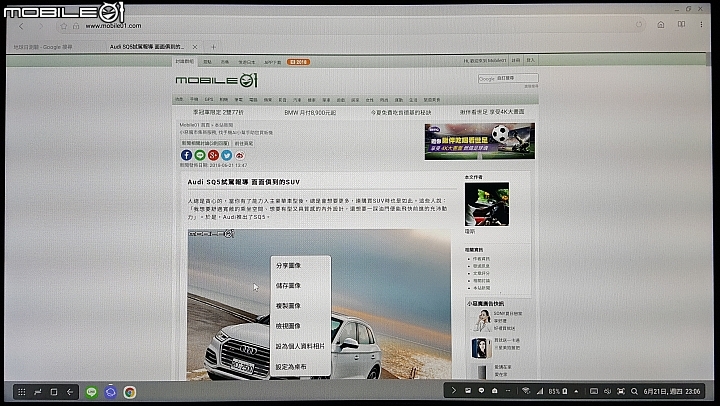
Task: Open LINE app from taskbar
Action: [91, 392]
